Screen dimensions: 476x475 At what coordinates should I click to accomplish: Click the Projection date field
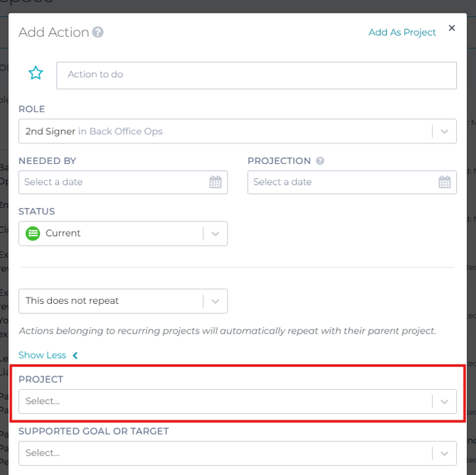coord(341,182)
